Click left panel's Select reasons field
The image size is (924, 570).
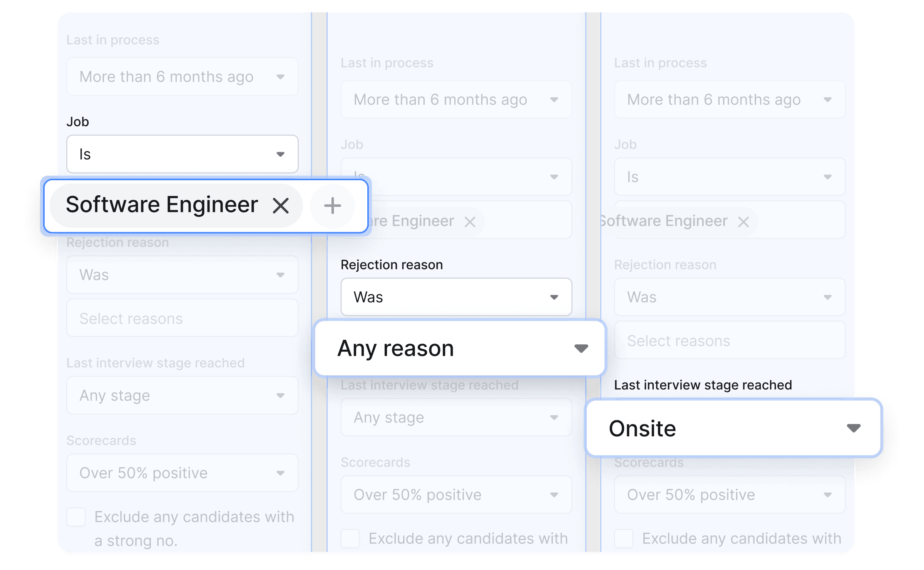tap(182, 319)
